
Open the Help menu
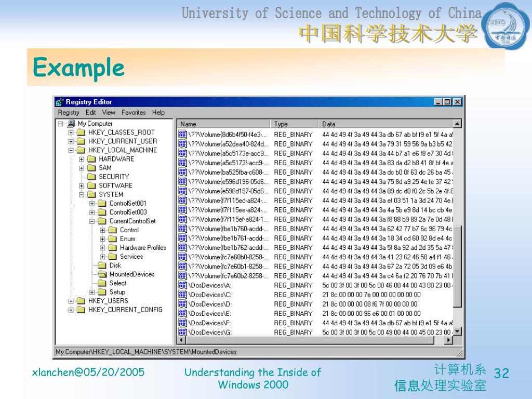click(158, 113)
